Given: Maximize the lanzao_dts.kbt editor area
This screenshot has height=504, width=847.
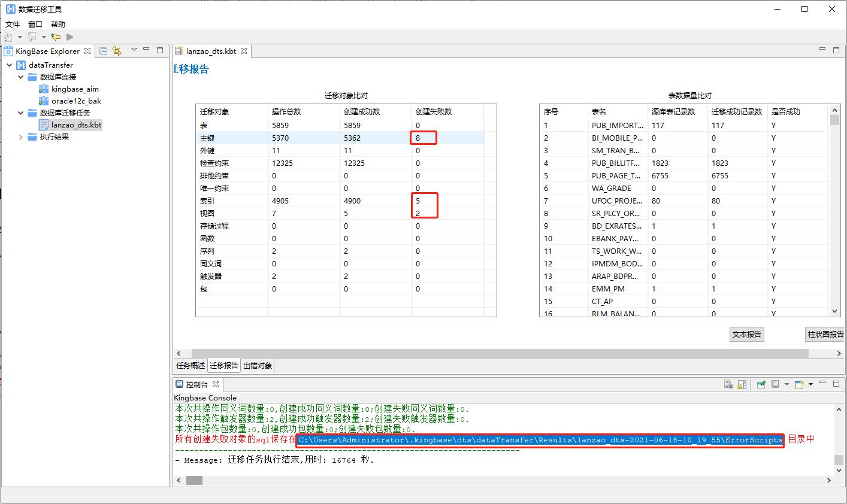Looking at the screenshot, I should point(837,50).
